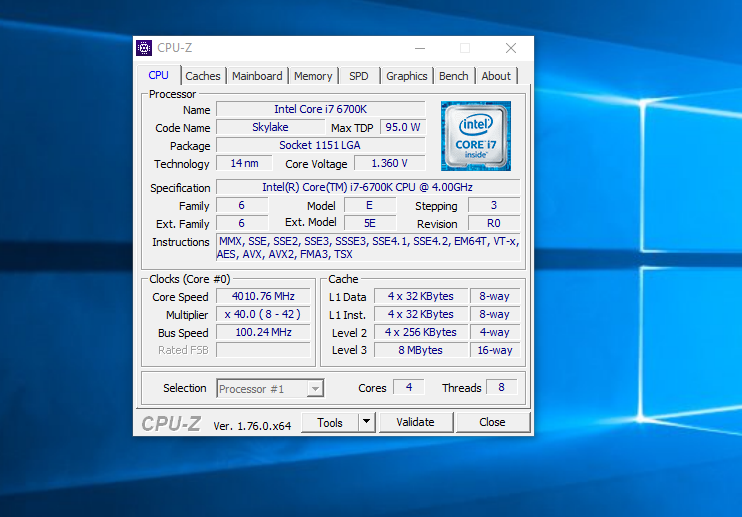The image size is (742, 517).
Task: Click the version text Ver. 1.76.0.x64
Action: [252, 426]
